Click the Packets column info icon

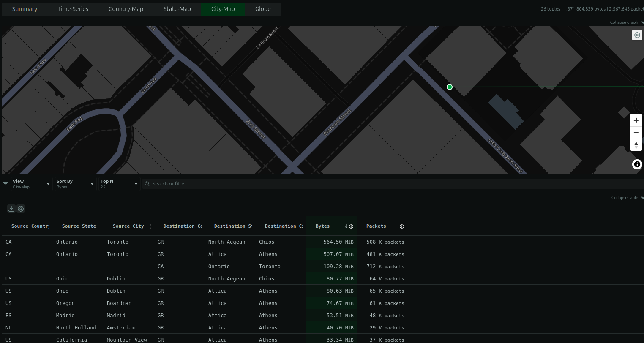[x=402, y=226]
